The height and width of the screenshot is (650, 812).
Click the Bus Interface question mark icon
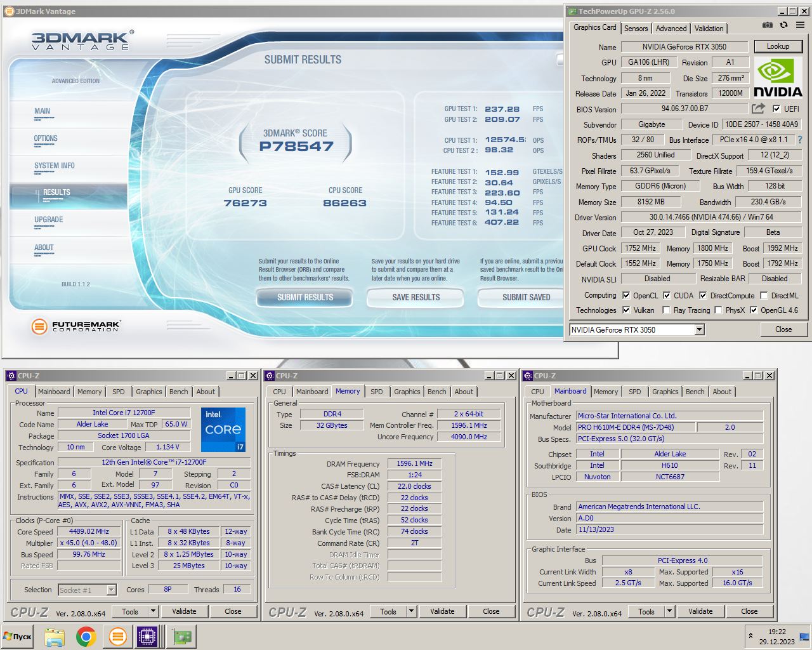click(799, 140)
